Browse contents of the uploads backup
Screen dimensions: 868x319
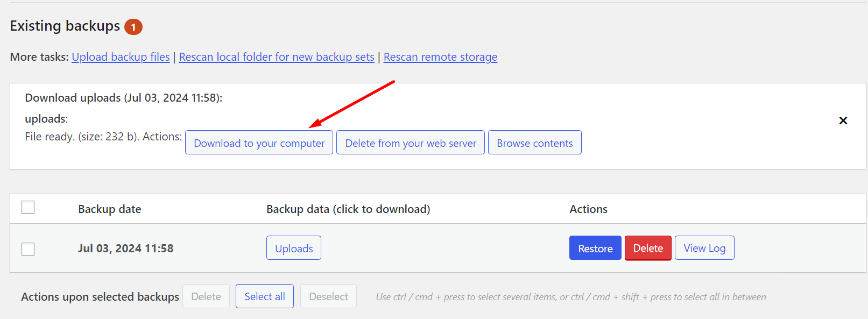tap(534, 142)
